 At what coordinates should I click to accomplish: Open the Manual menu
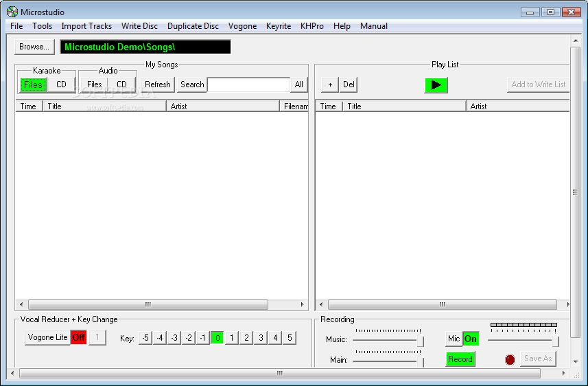coord(374,26)
